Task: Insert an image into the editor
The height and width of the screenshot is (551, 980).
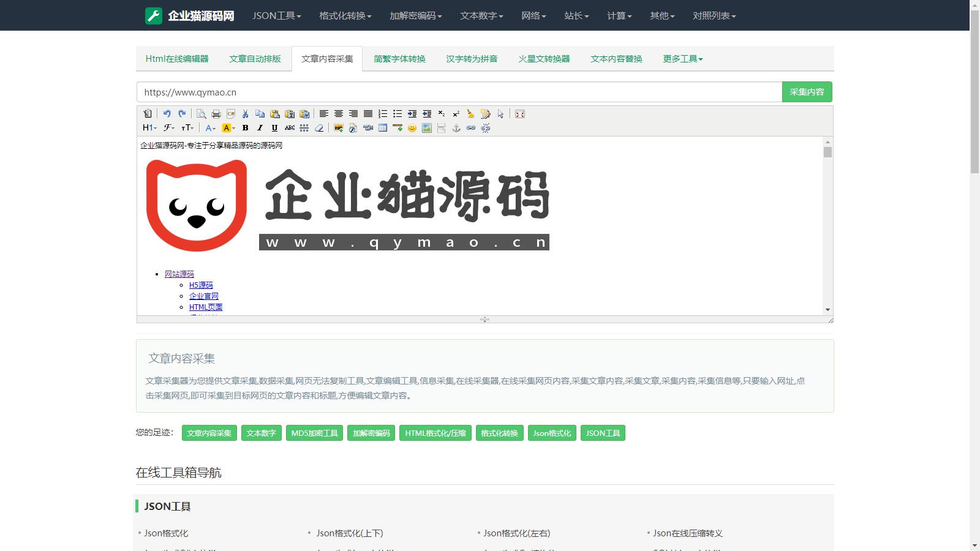Action: point(339,128)
